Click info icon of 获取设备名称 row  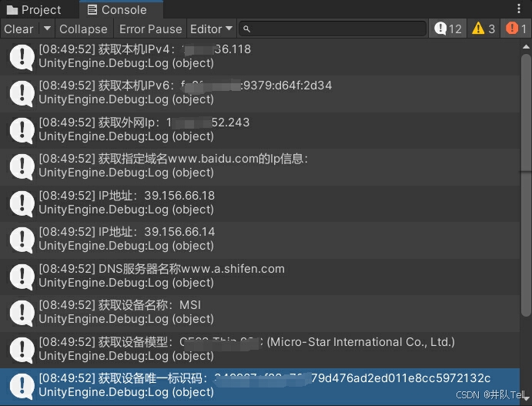pyautogui.click(x=22, y=313)
